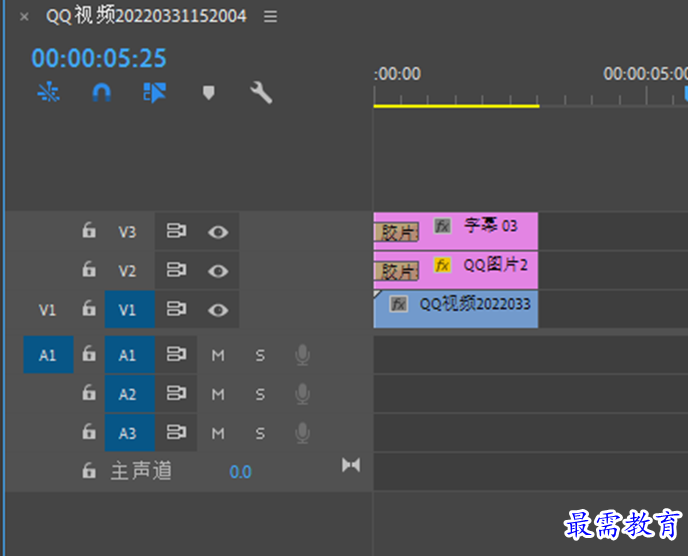Image resolution: width=688 pixels, height=556 pixels.
Task: Click the fx badge on QQ视频2022033 clip
Action: (x=398, y=304)
